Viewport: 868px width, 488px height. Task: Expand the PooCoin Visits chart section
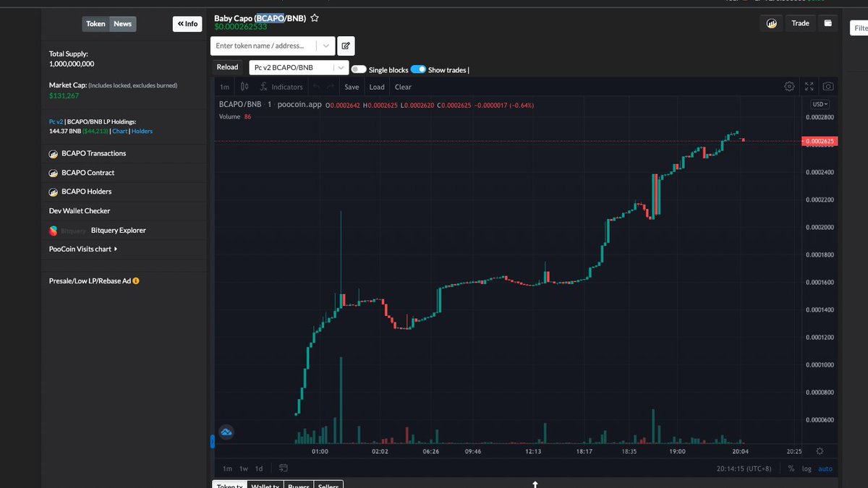[83, 249]
